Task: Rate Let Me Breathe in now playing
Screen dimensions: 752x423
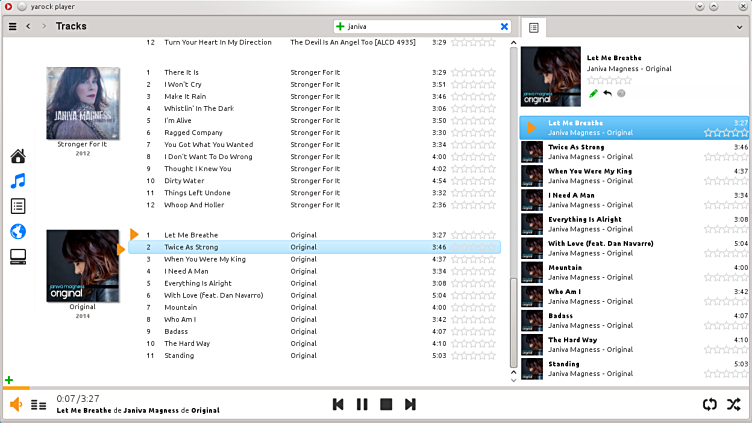Action: (609, 81)
